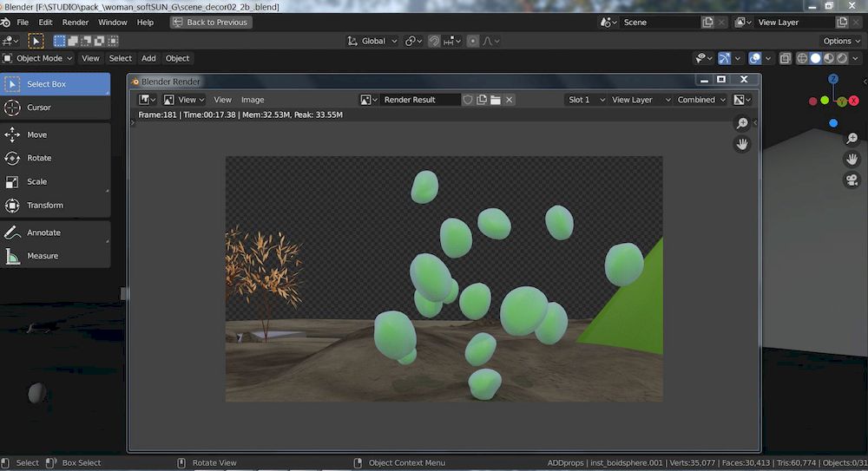
Task: Open the Slot 1 dropdown
Action: pyautogui.click(x=585, y=100)
